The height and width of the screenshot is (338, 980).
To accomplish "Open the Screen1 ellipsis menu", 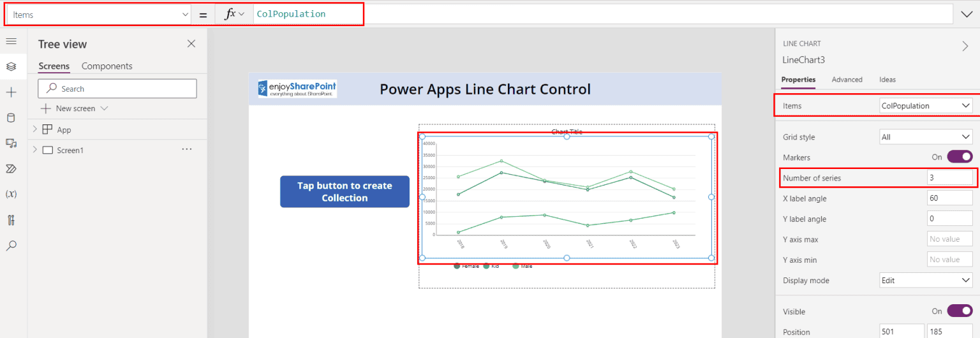I will [x=187, y=149].
